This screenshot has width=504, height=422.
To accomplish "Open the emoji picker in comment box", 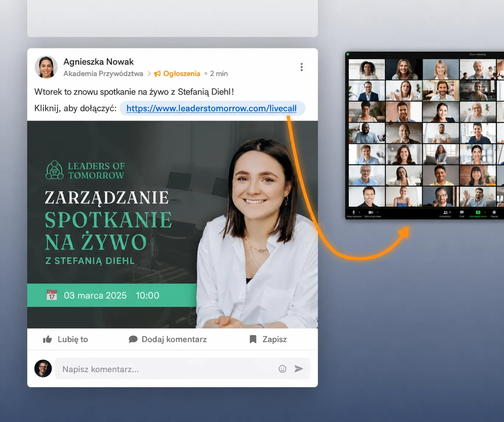I will [283, 369].
